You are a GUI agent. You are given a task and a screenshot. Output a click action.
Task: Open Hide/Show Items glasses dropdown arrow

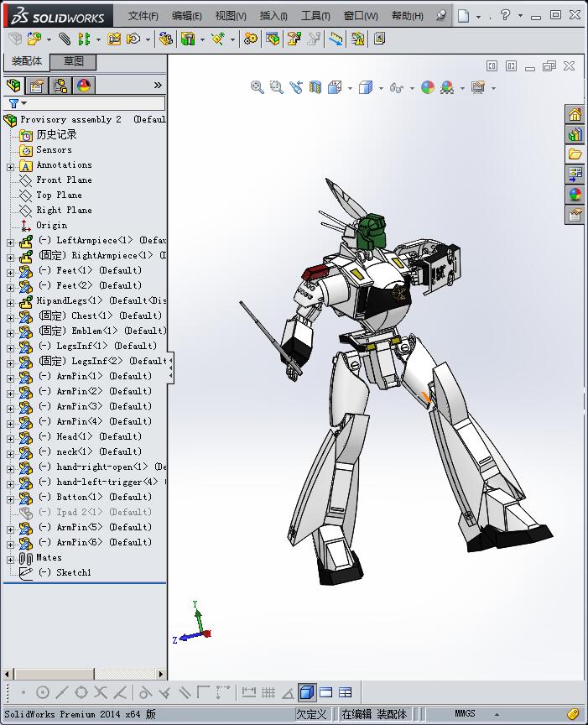pos(412,88)
